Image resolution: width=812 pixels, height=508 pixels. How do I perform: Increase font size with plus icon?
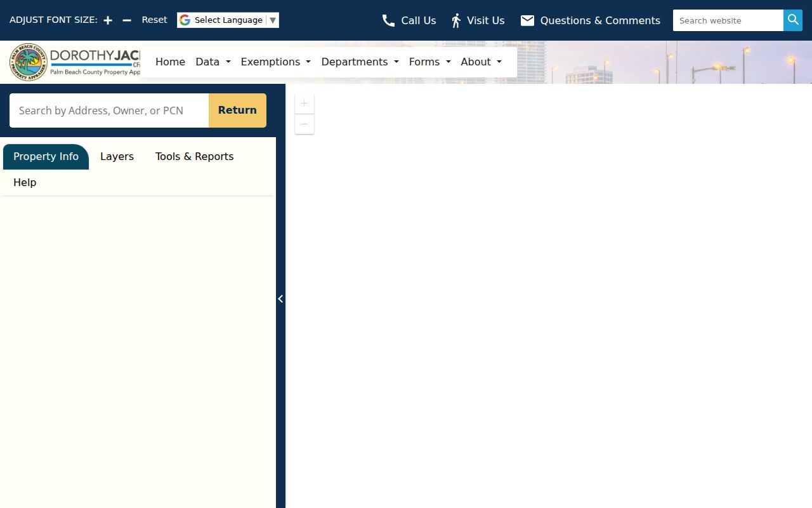point(108,20)
